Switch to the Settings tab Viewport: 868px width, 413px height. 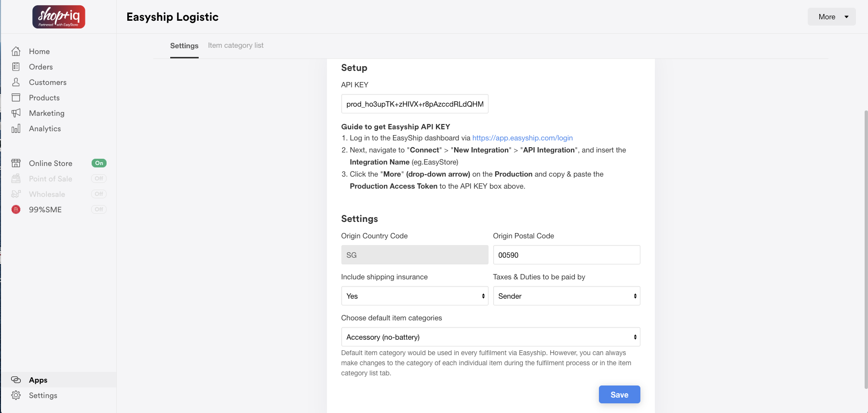[184, 46]
